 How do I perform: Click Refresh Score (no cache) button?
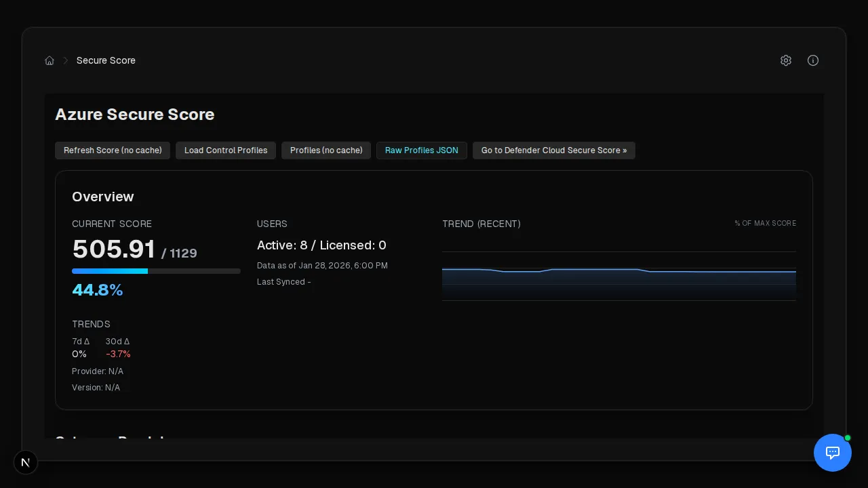(113, 150)
